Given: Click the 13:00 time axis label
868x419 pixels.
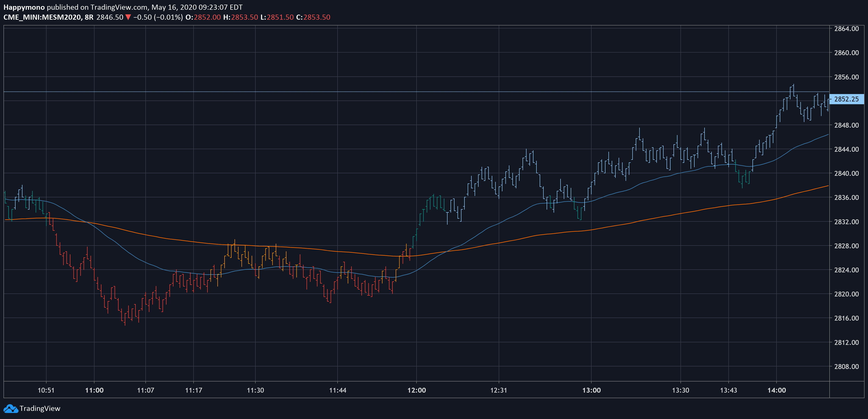Looking at the screenshot, I should pos(592,390).
